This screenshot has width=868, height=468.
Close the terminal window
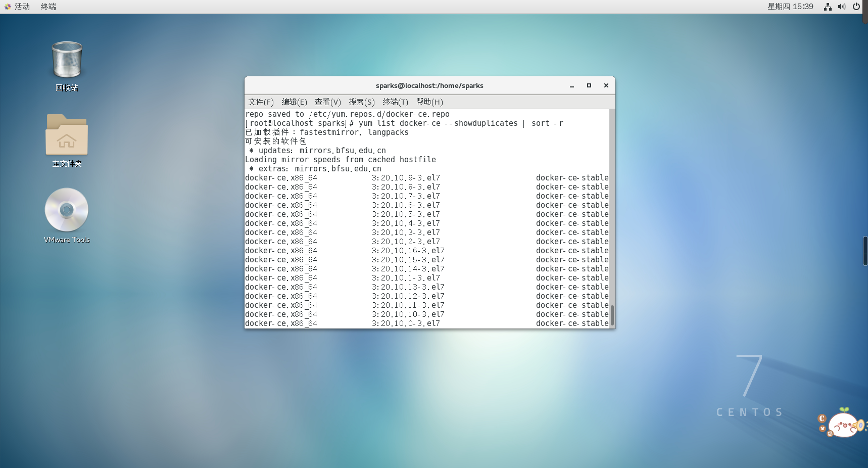[x=606, y=86]
